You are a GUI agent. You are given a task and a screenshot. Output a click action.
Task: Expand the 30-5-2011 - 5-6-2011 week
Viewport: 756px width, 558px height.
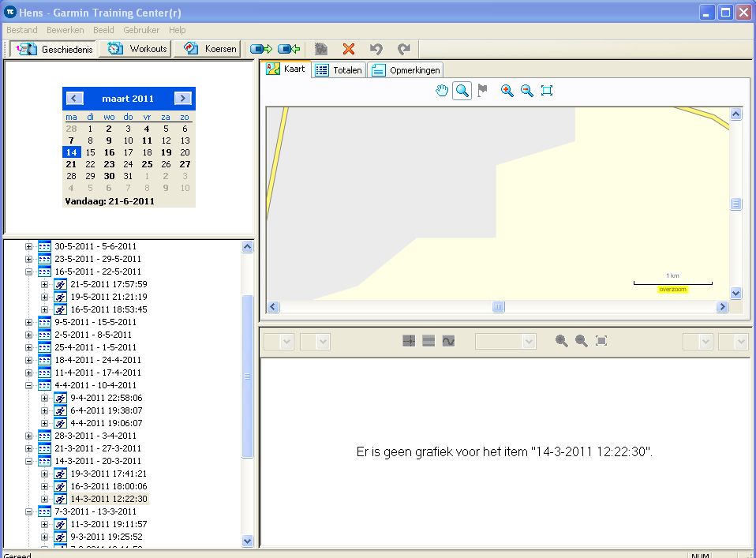click(x=29, y=246)
